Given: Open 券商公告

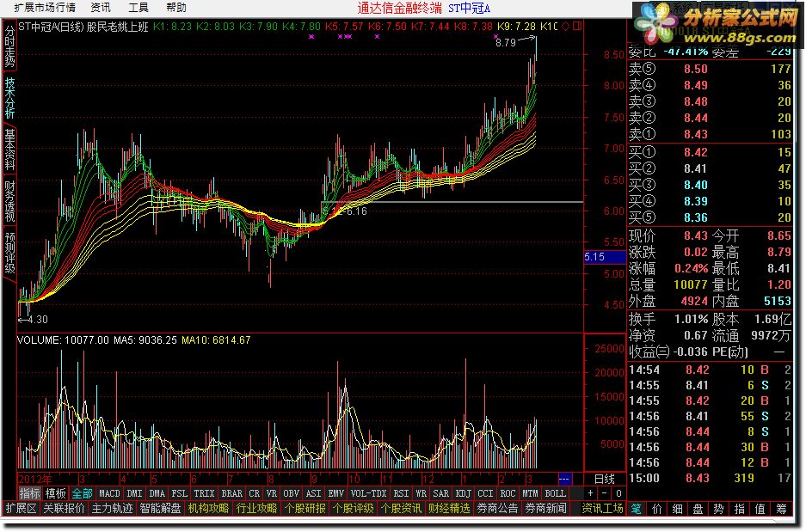Looking at the screenshot, I should 497,509.
